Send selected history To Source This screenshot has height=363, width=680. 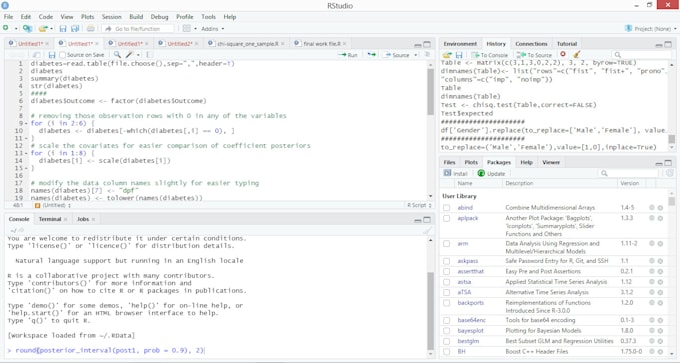coord(534,55)
